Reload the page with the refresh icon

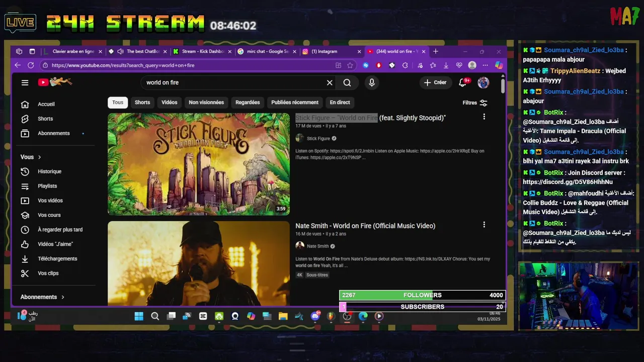pos(31,65)
